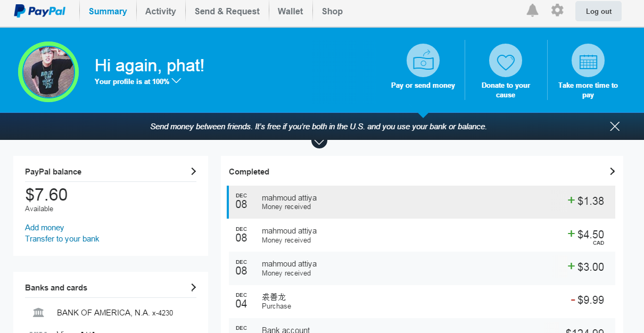Open the settings gear icon
This screenshot has height=333, width=644.
(x=557, y=10)
